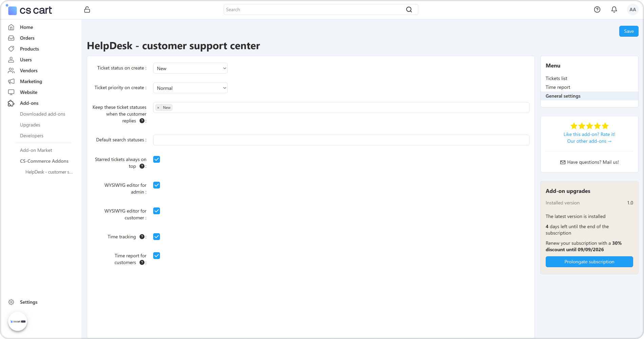Toggle WYSIWYG editor for customer
644x339 pixels.
(x=157, y=211)
